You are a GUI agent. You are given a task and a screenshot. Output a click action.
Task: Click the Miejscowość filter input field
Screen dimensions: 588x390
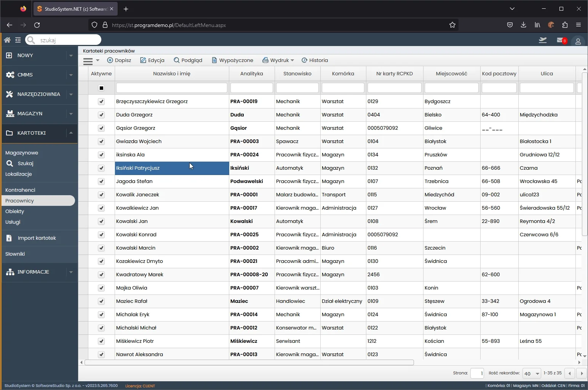tap(451, 88)
